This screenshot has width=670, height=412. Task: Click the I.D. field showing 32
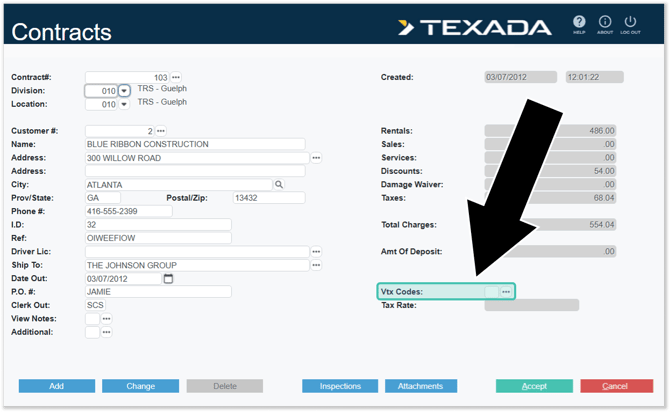coord(159,225)
